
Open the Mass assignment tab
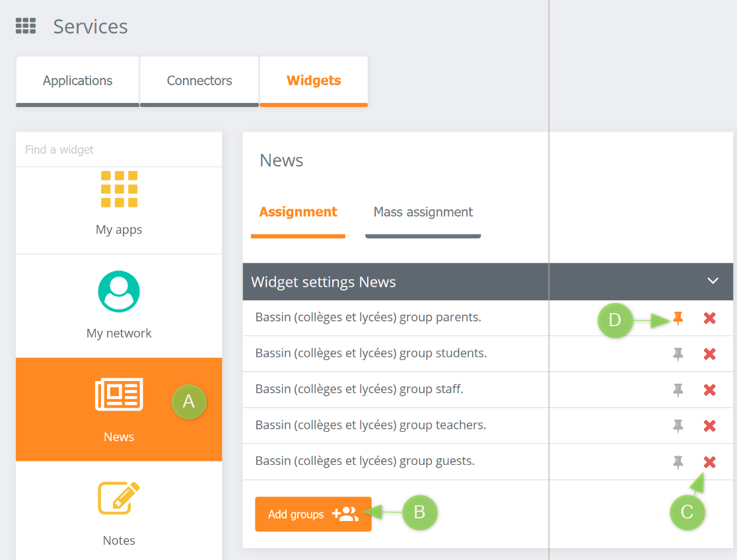(x=423, y=212)
